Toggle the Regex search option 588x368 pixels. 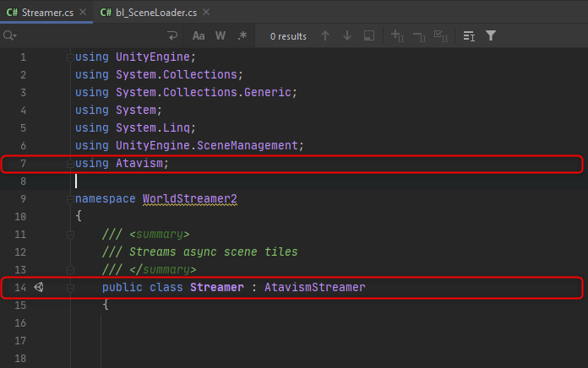(242, 36)
